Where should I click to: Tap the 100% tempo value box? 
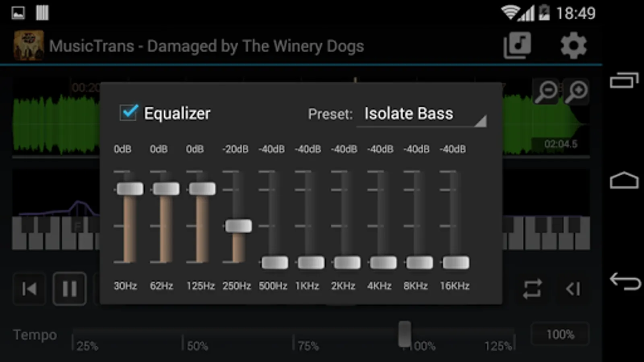tap(560, 334)
